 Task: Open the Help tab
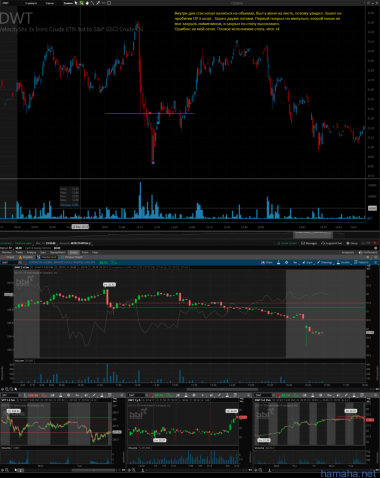tap(95, 252)
